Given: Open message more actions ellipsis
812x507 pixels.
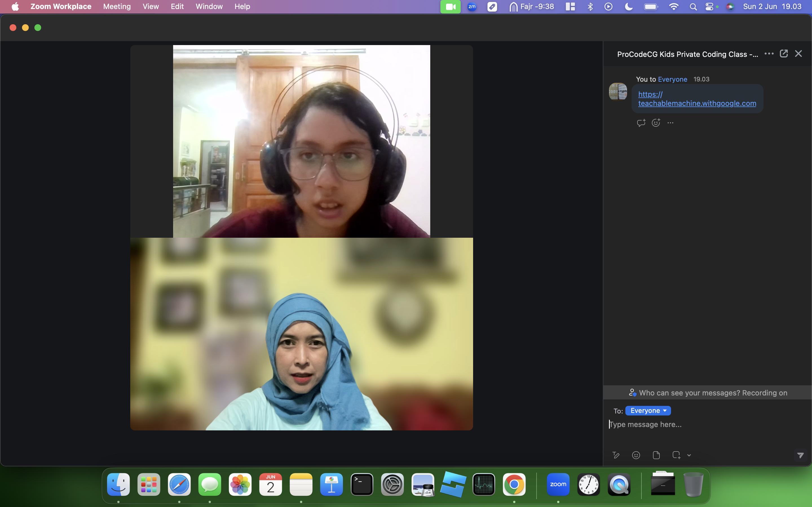Looking at the screenshot, I should point(670,123).
